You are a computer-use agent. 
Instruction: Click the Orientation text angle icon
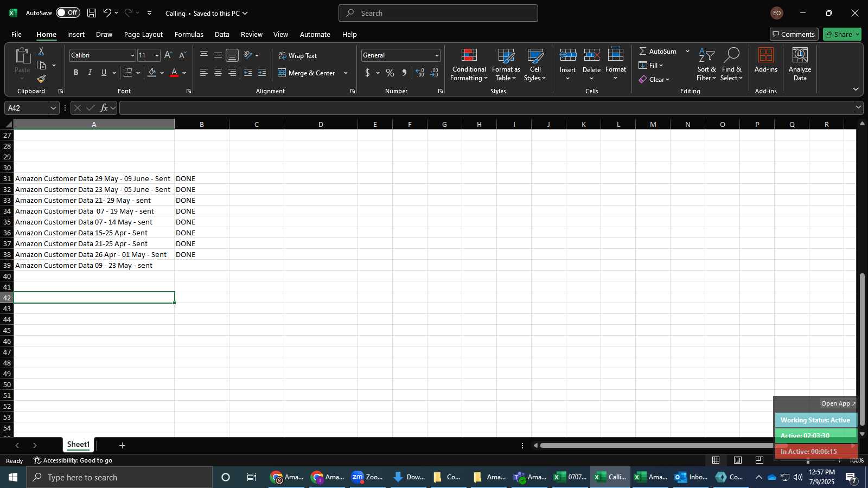tap(248, 55)
